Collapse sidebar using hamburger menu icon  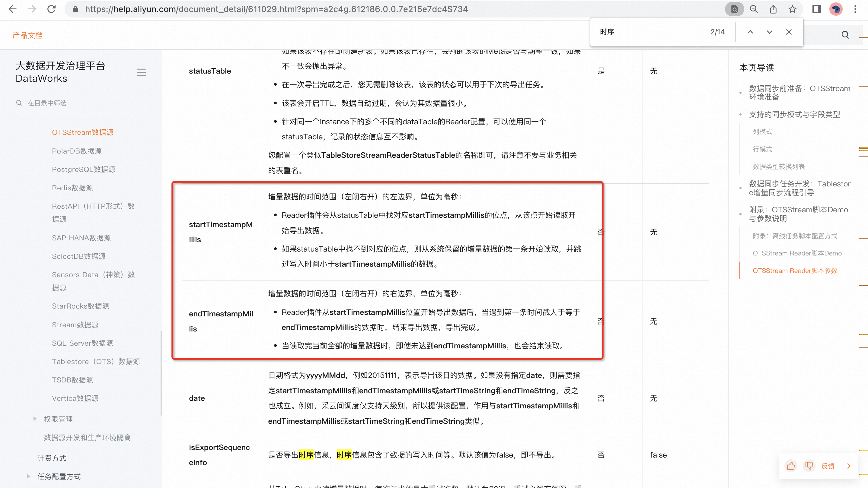pyautogui.click(x=141, y=72)
